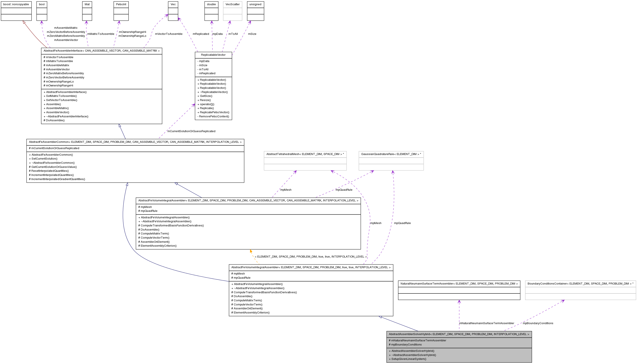Select the double class node
Image resolution: width=637 pixels, height=364 pixels.
(x=211, y=11)
